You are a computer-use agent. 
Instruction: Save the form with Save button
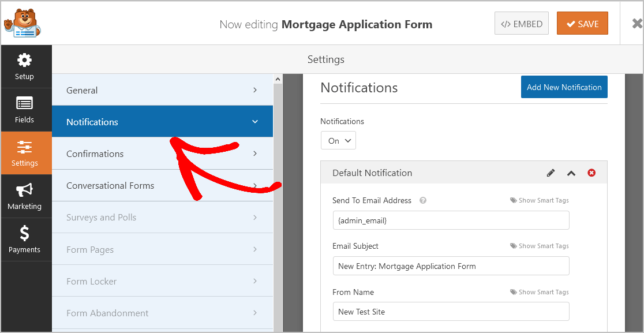582,24
